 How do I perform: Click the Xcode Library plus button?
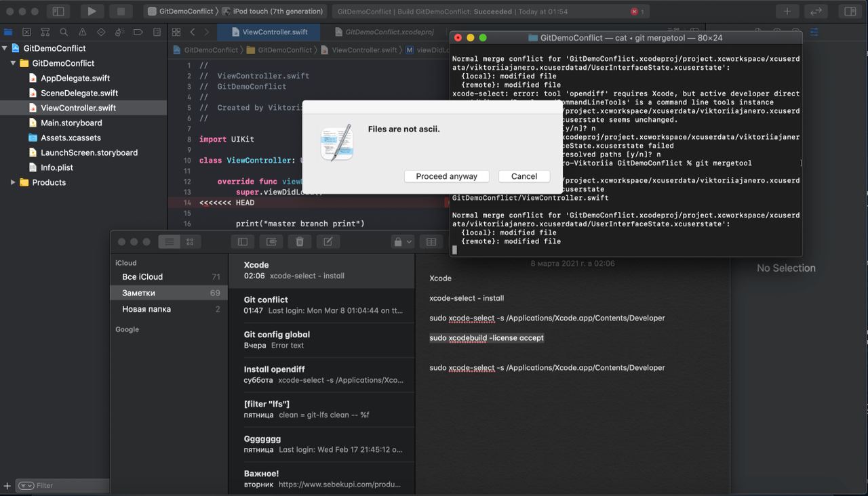(x=787, y=12)
